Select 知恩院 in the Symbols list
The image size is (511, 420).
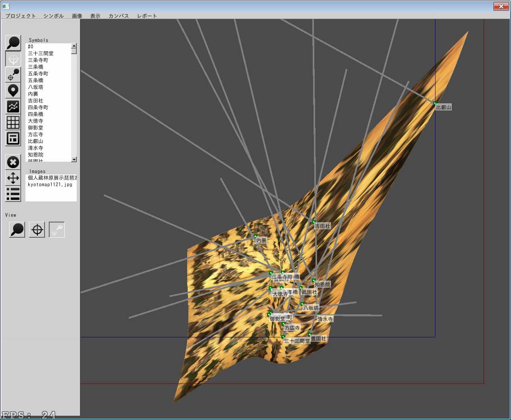pyautogui.click(x=48, y=155)
